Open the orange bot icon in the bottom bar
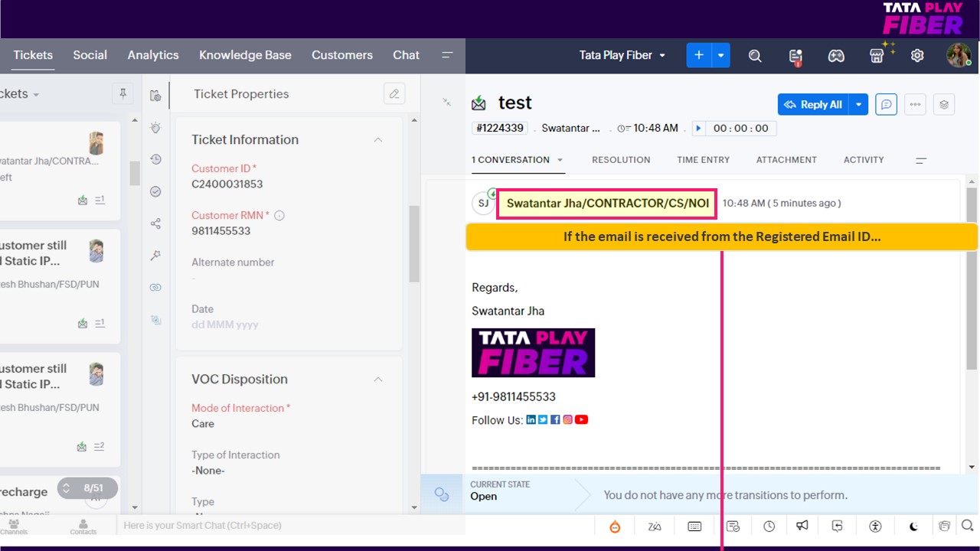This screenshot has height=551, width=980. (615, 527)
